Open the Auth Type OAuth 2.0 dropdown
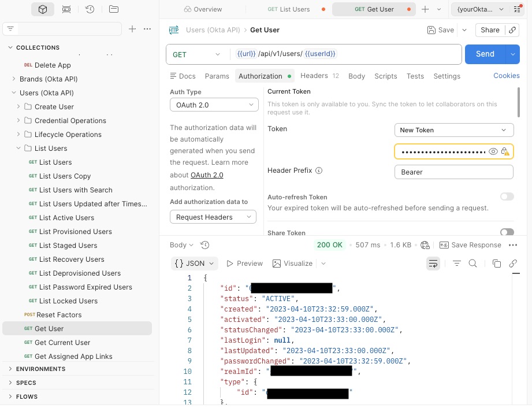532x408 pixels. 214,105
